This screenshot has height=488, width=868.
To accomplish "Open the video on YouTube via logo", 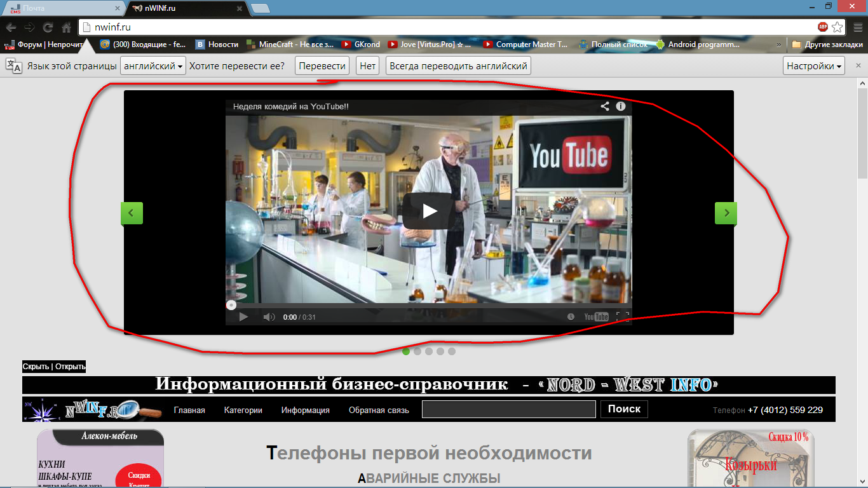I will coord(596,317).
